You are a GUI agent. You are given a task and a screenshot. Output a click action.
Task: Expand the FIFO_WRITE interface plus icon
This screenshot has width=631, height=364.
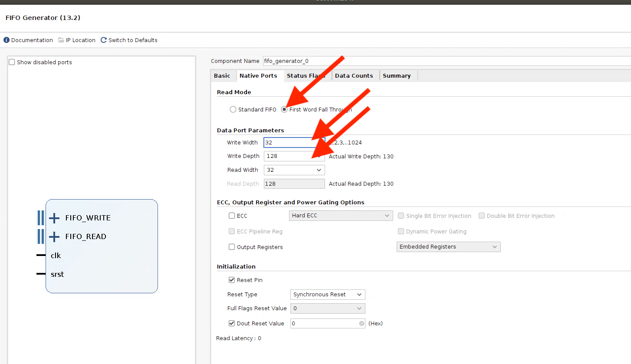point(54,218)
